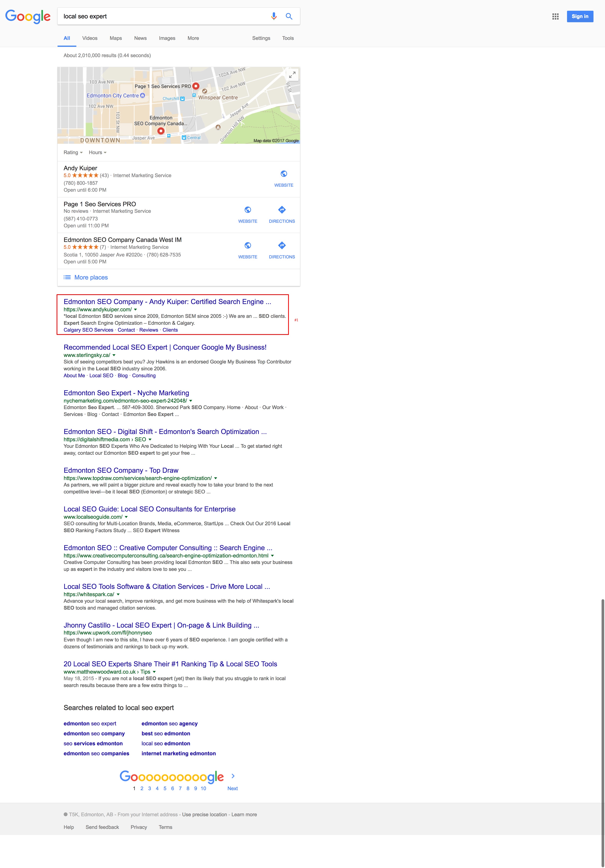Expand nychemarketing.com URL dropdown arrow
Image resolution: width=605 pixels, height=868 pixels.
191,401
